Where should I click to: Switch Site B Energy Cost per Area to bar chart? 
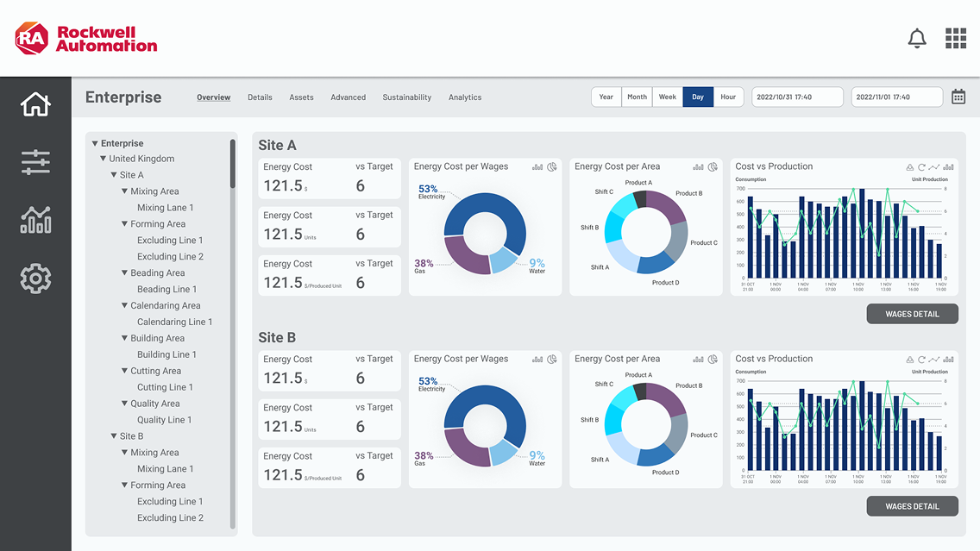point(698,360)
